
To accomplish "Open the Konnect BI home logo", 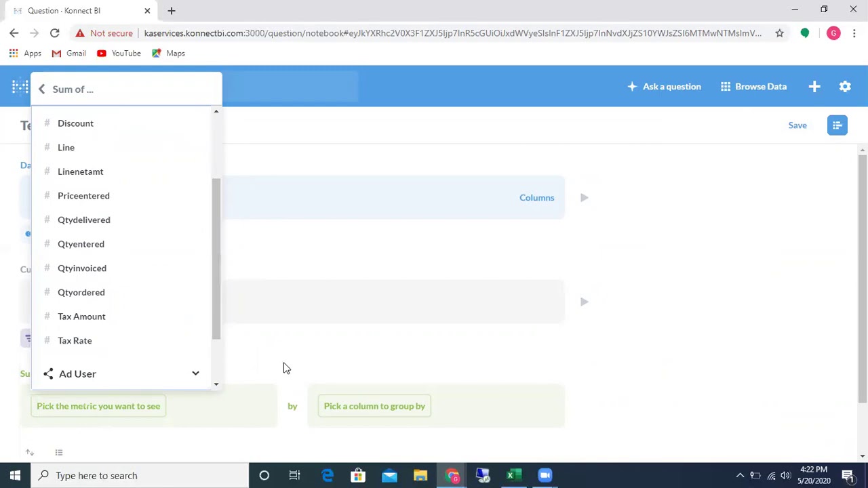I will (20, 87).
